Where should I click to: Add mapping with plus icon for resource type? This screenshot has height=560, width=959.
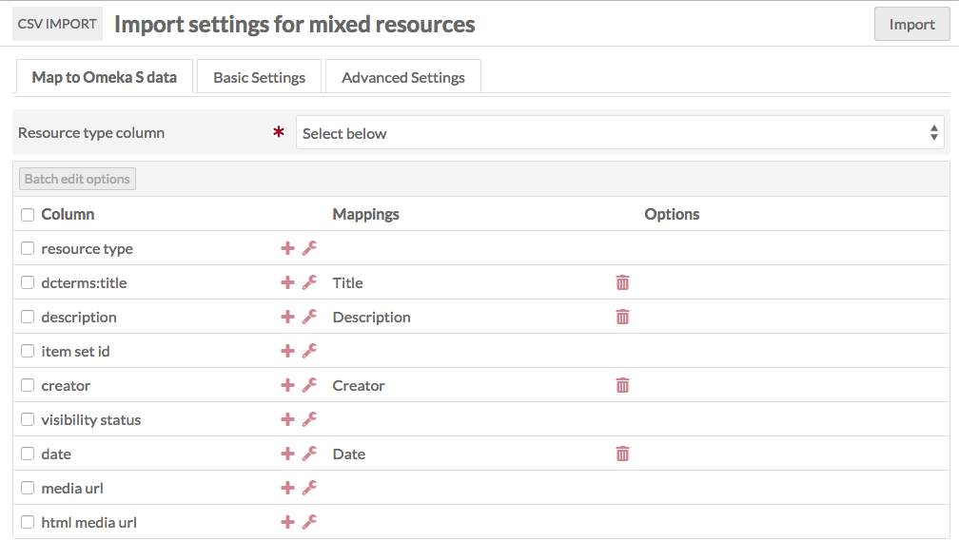coord(287,248)
